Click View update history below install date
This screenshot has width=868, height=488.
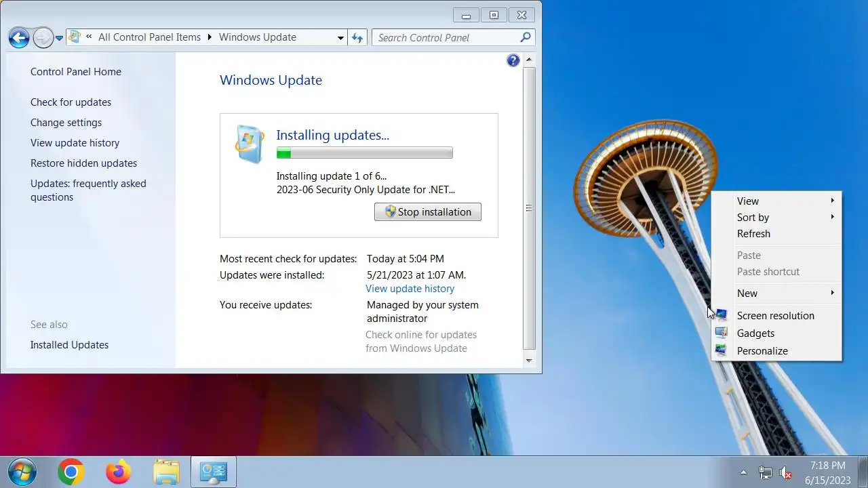pos(410,289)
